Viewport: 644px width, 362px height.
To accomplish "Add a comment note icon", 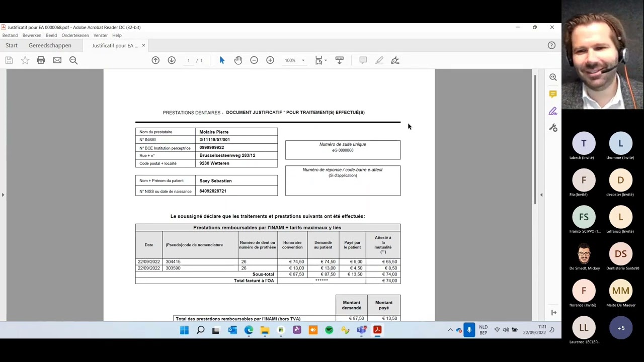I will point(363,60).
